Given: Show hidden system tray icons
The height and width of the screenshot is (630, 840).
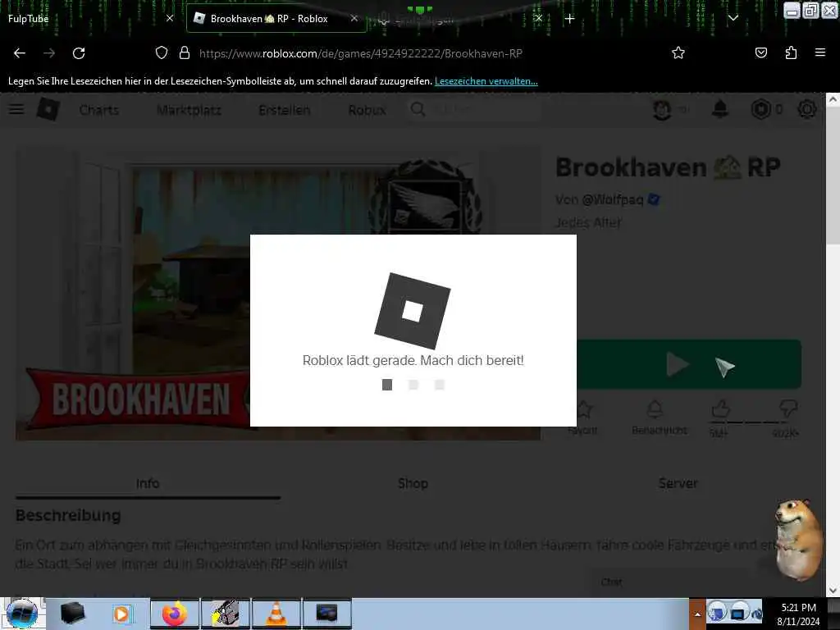Looking at the screenshot, I should coord(697,614).
